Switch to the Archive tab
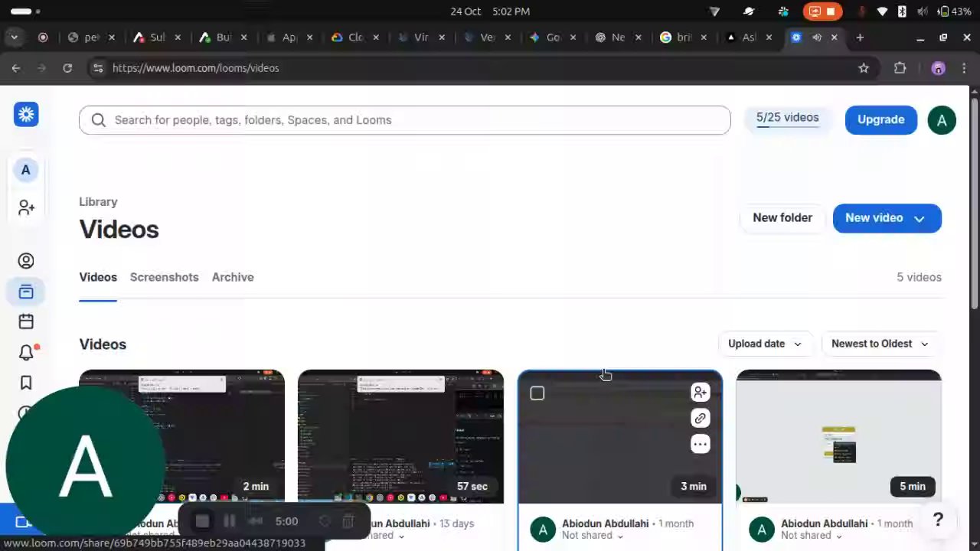The image size is (980, 551). [x=233, y=277]
